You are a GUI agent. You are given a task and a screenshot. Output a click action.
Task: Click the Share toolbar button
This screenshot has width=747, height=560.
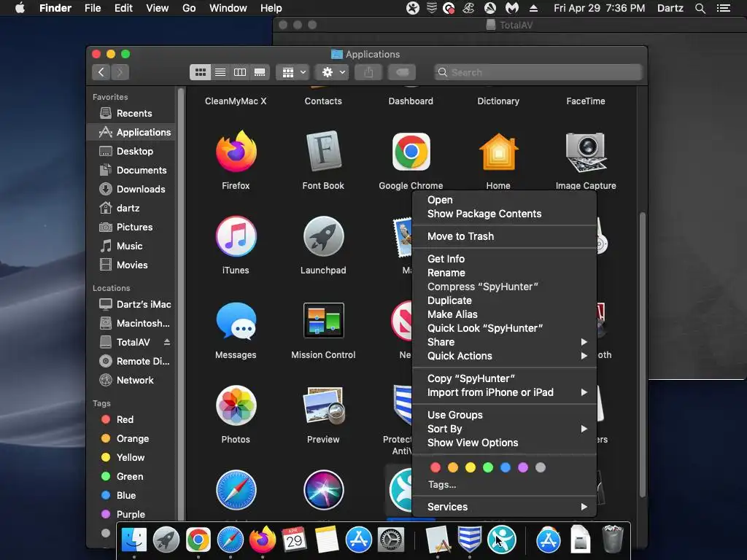368,72
